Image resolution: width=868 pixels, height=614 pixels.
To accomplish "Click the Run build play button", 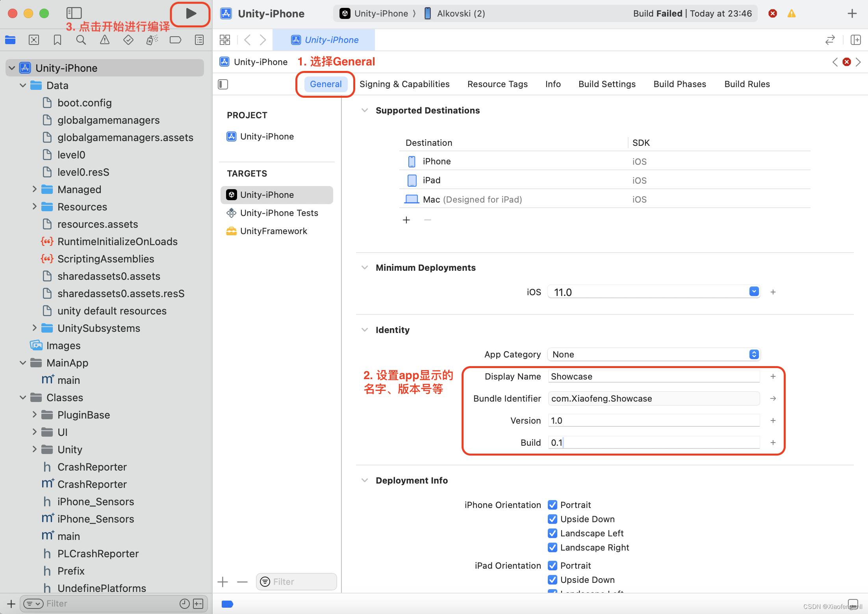I will click(x=191, y=14).
